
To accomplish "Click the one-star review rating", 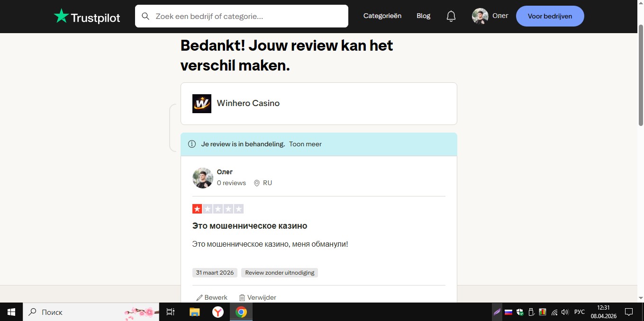I will (x=197, y=209).
